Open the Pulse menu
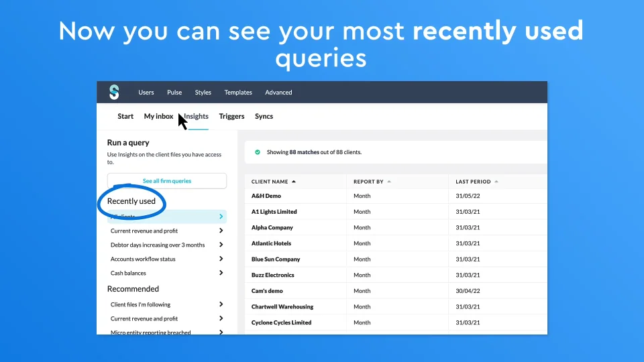 click(x=174, y=93)
